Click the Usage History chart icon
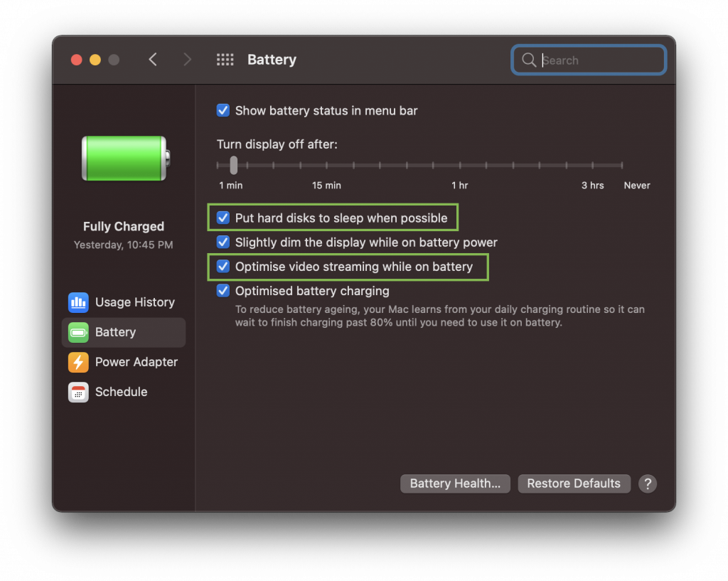The image size is (728, 581). (78, 302)
